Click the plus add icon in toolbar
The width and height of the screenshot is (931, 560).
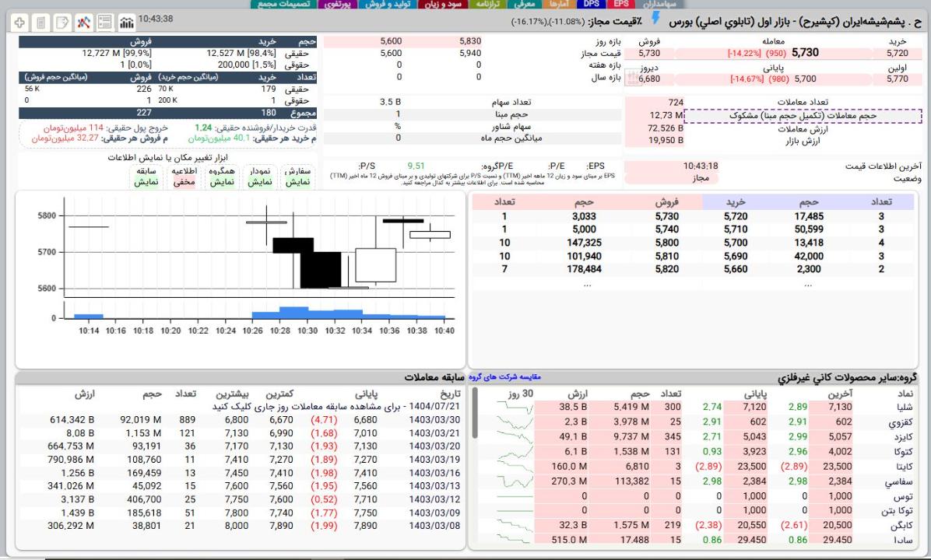click(19, 23)
